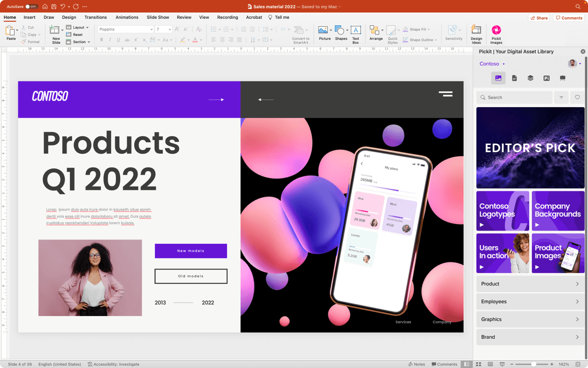Viewport: 588px width, 368px height.
Task: Expand the Product category row
Action: pos(531,284)
